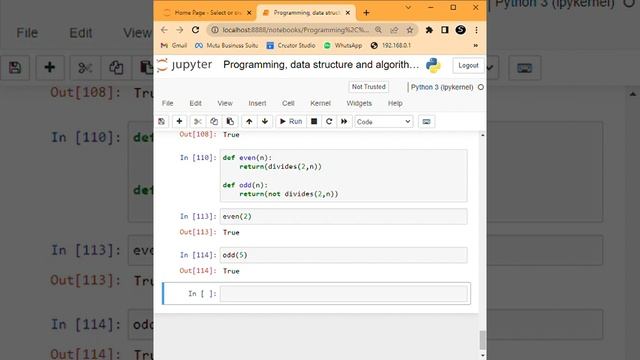The width and height of the screenshot is (640, 360).
Task: Go back in browser
Action: [x=164, y=30]
